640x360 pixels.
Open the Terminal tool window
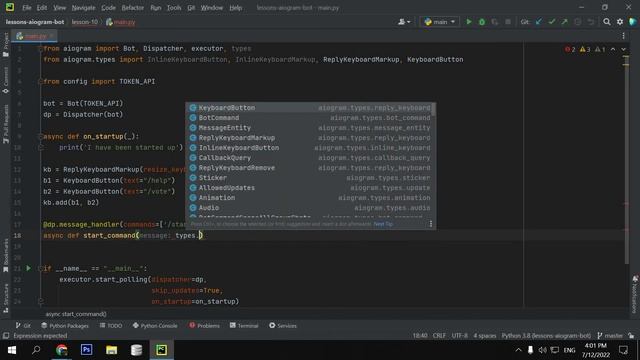pos(244,326)
